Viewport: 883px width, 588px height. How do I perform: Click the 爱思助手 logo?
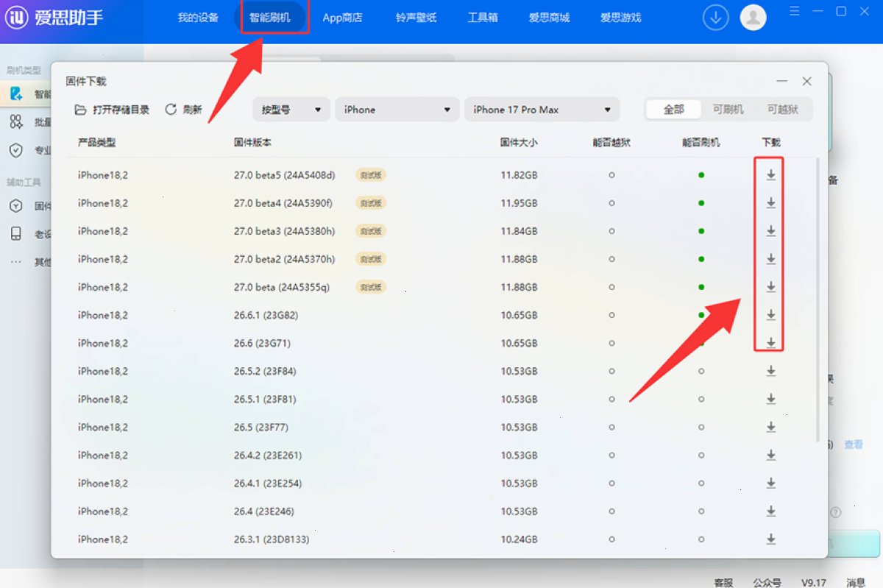54,18
